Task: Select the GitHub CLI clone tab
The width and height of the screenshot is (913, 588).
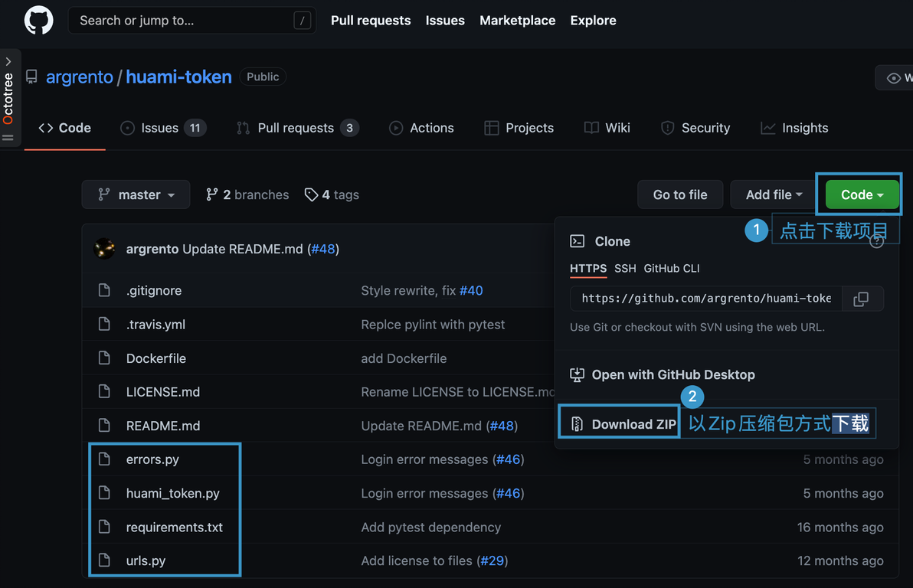Action: 671,269
